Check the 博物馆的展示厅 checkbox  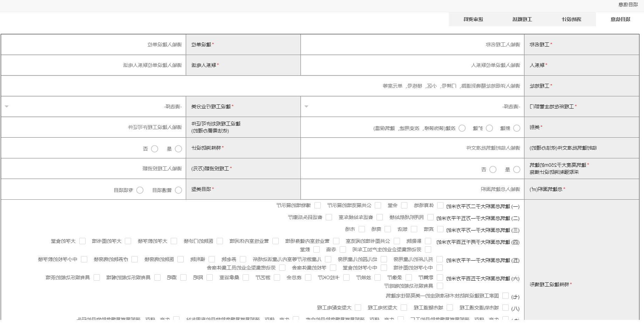pyautogui.click(x=318, y=205)
